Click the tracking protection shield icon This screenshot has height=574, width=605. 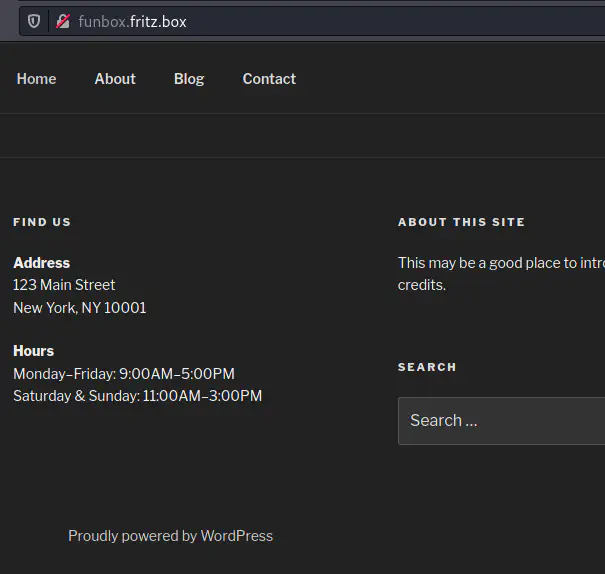34,21
